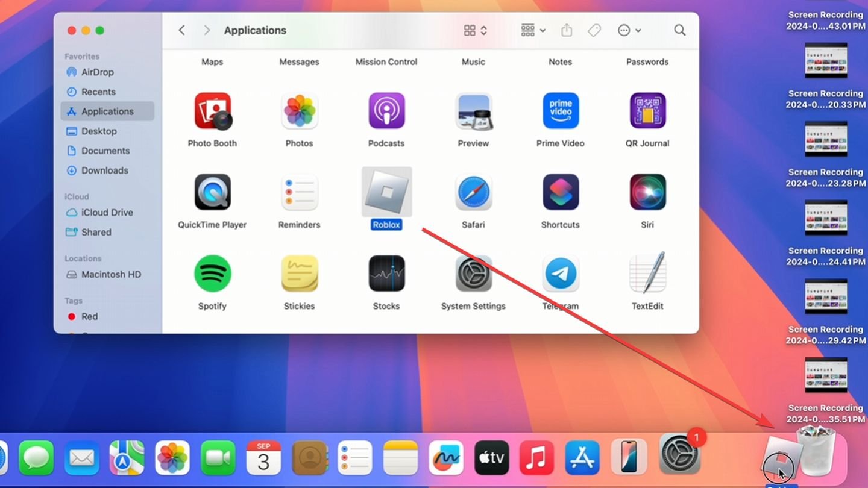Screen dimensions: 868x488
Task: Click the Edit Tags toolbar icon
Action: point(594,30)
